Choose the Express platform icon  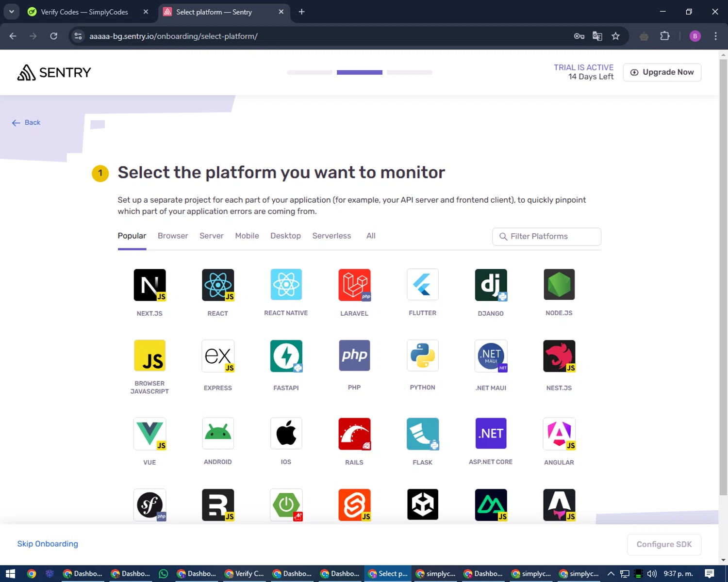[218, 356]
